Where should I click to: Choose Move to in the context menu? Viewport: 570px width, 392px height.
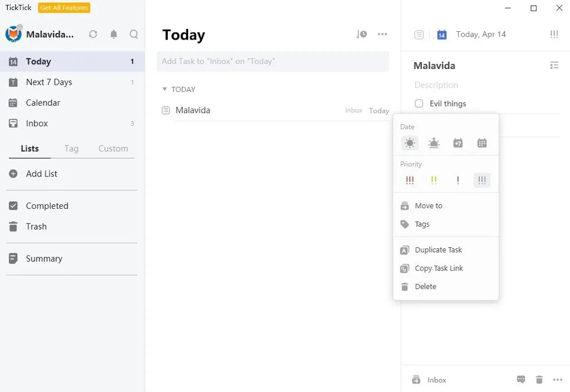click(446, 206)
